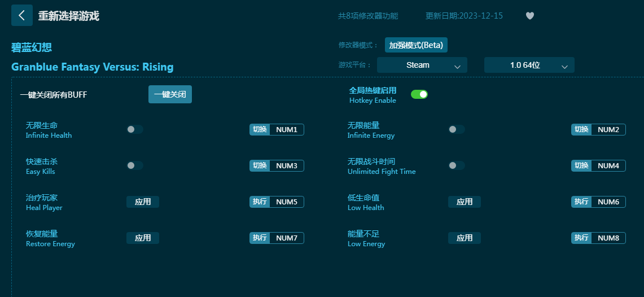
Task: Click the Unlimited Fight Time label
Action: tap(382, 172)
